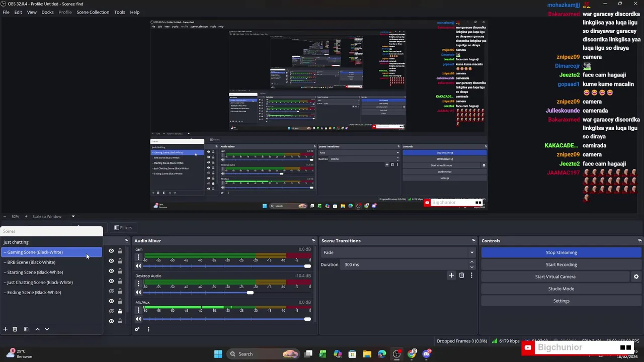Adjust the Mic/Aux volume slider
The width and height of the screenshot is (644, 362).
[307, 319]
